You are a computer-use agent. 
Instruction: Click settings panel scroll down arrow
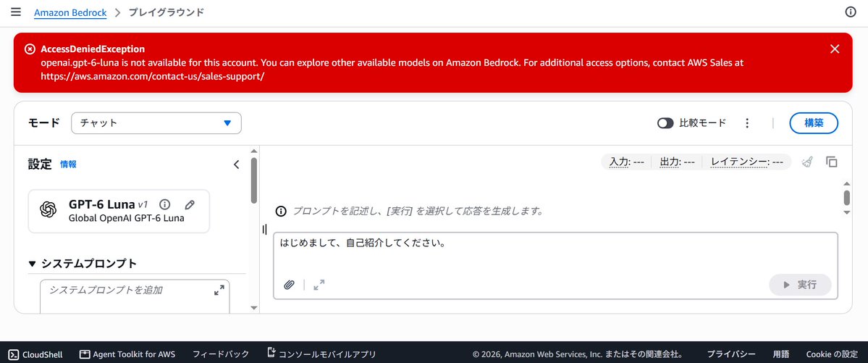pos(254,308)
